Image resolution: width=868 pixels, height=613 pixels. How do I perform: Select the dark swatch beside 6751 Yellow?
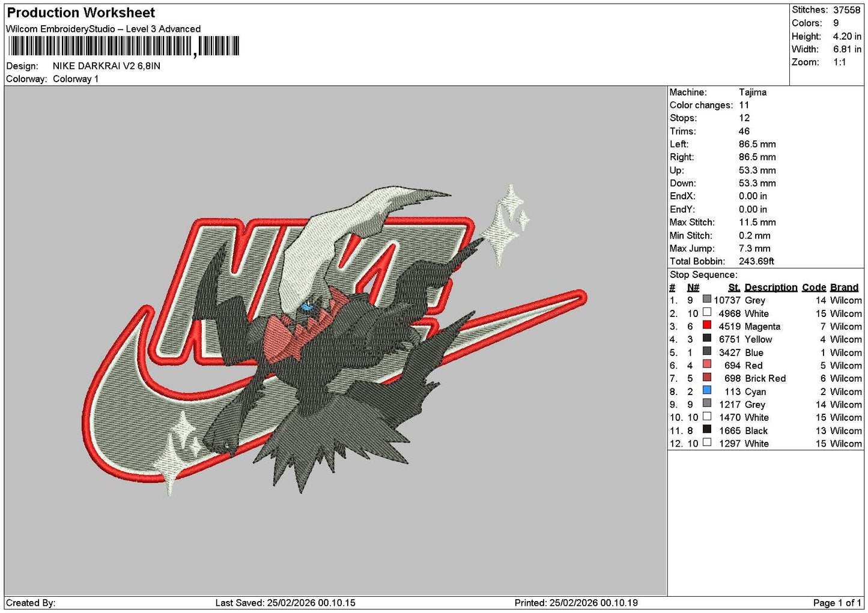tap(707, 339)
